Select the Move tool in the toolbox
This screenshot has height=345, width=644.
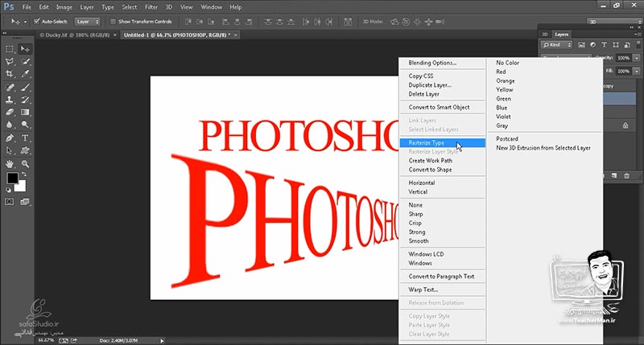[x=25, y=49]
